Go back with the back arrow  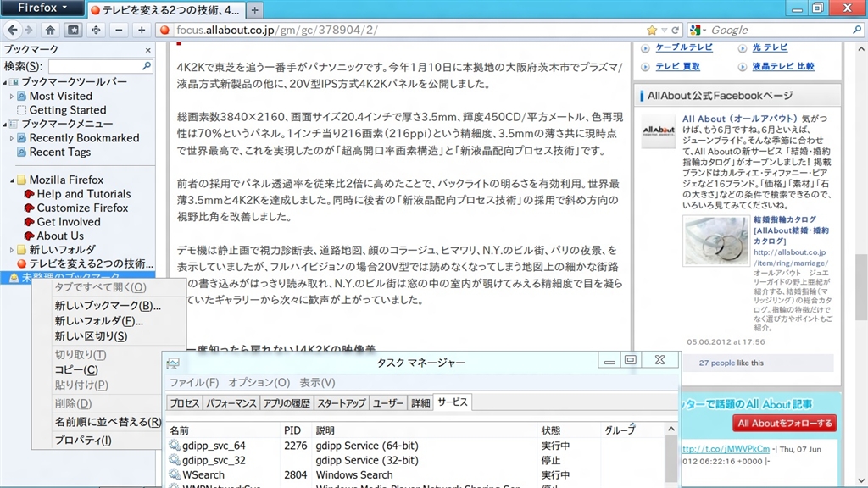pos(12,30)
